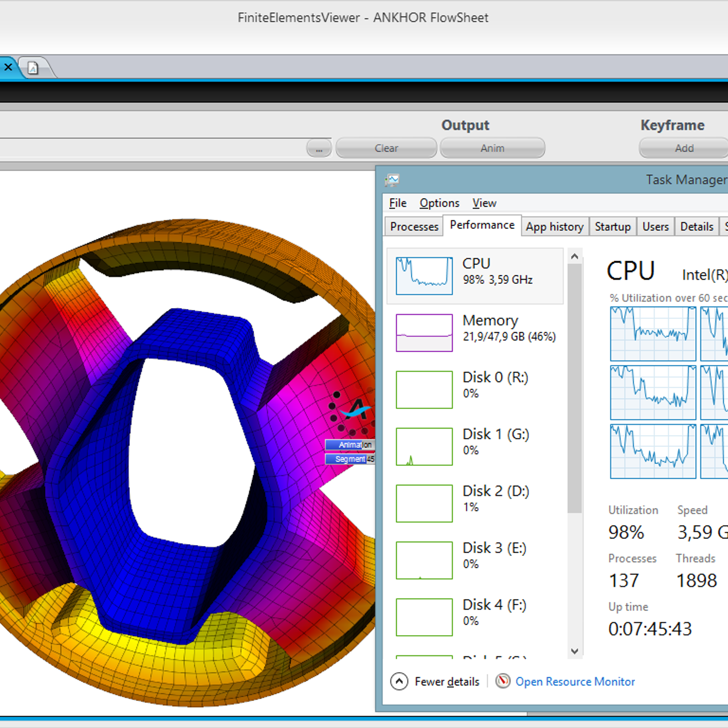728x728 pixels.
Task: Open the Users tab
Action: point(655,226)
